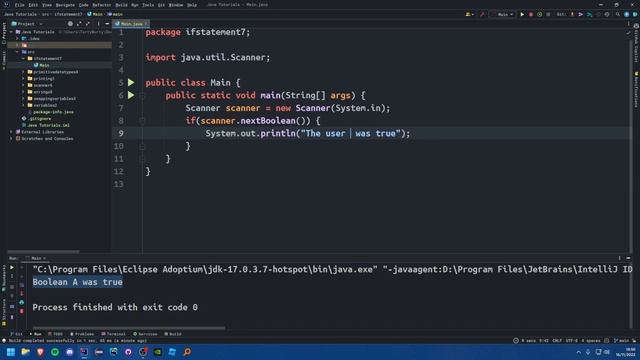The image size is (640, 360).
Task: Open the GitHub Desktop icon in the taskbar
Action: click(128, 352)
